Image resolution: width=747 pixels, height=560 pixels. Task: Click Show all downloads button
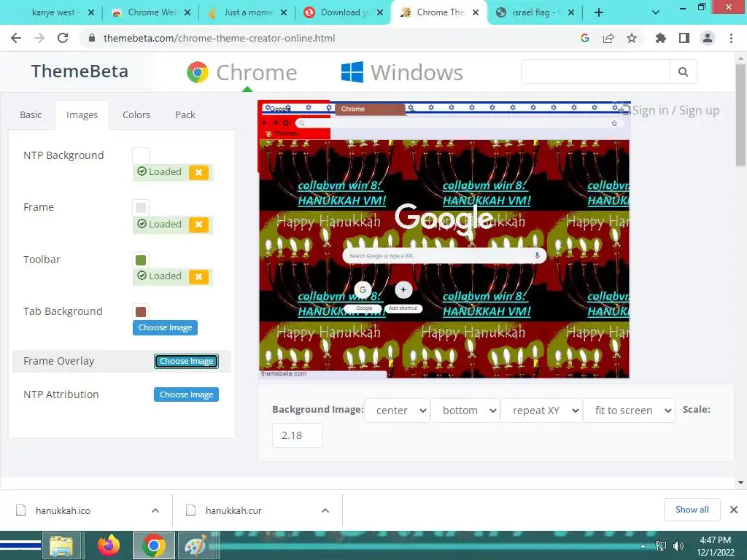[x=692, y=510]
